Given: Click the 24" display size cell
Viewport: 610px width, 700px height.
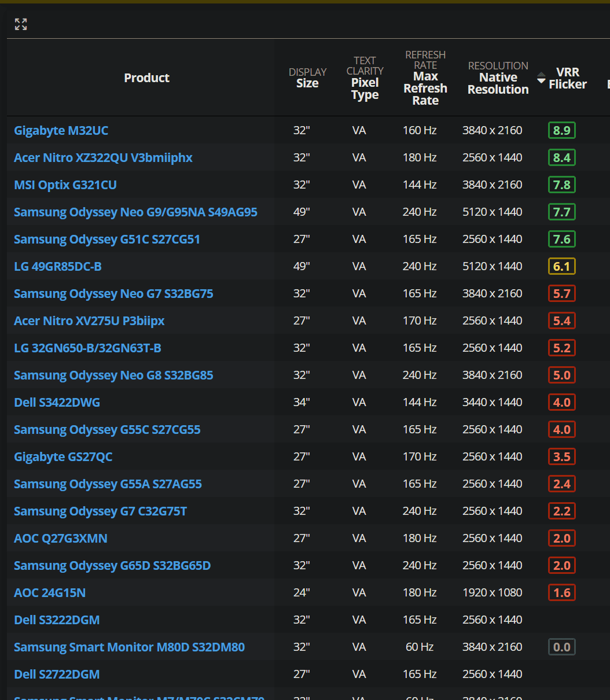Looking at the screenshot, I should pos(302,592).
